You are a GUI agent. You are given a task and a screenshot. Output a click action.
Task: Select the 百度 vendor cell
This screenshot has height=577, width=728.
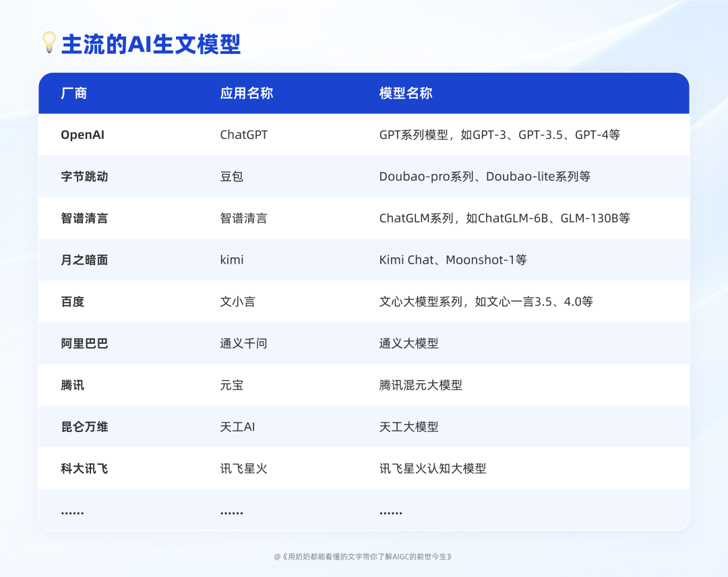coord(72,302)
